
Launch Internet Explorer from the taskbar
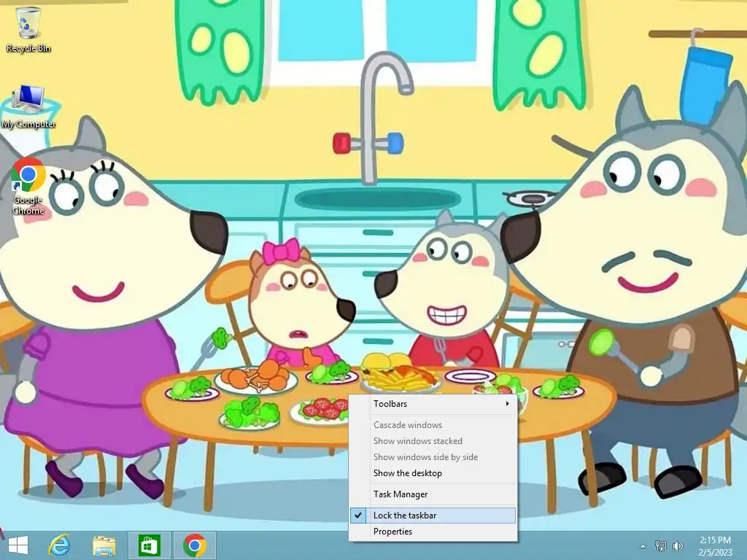pos(60,545)
